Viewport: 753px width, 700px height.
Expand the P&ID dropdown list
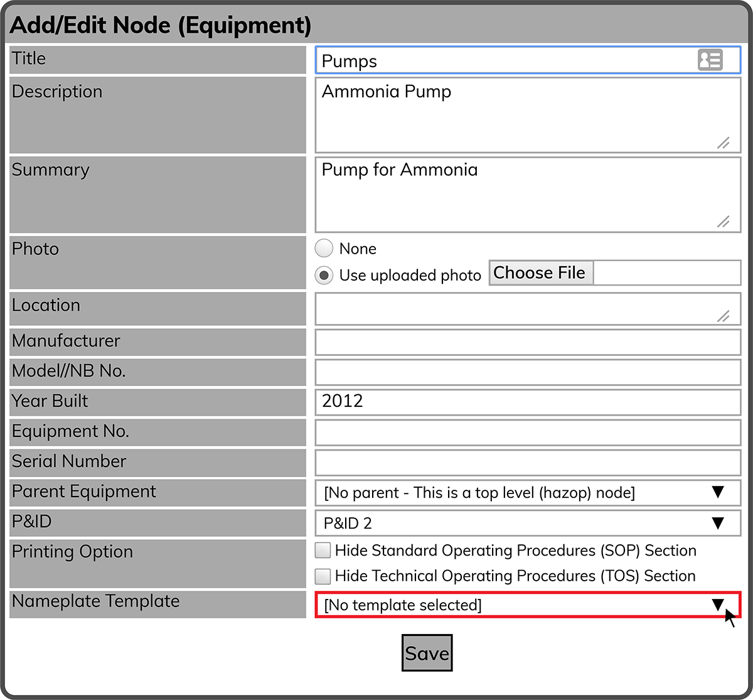tap(527, 523)
